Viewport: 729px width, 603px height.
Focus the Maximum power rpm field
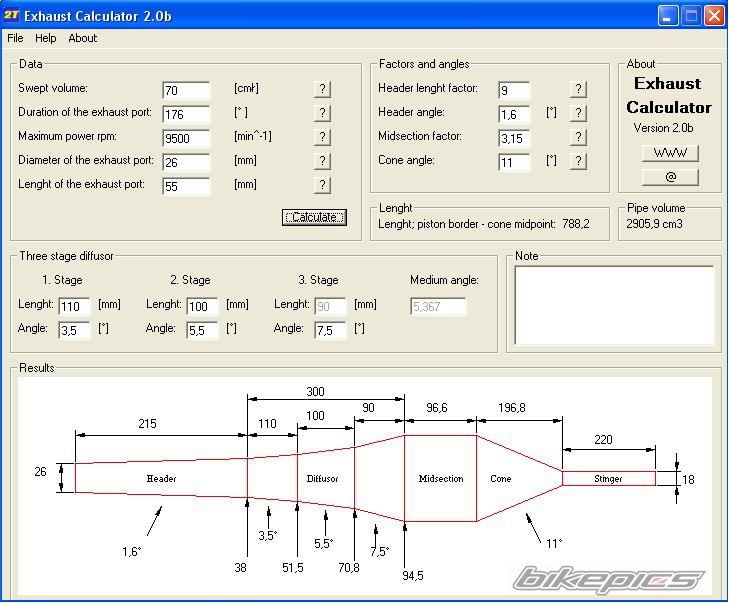pyautogui.click(x=186, y=139)
